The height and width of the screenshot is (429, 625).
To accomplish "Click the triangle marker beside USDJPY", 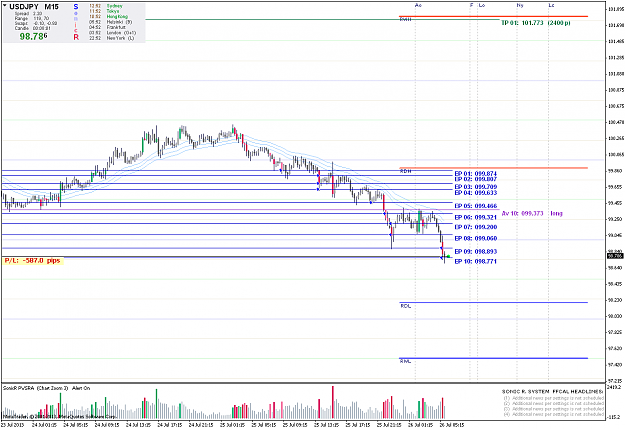I will 5,5.
